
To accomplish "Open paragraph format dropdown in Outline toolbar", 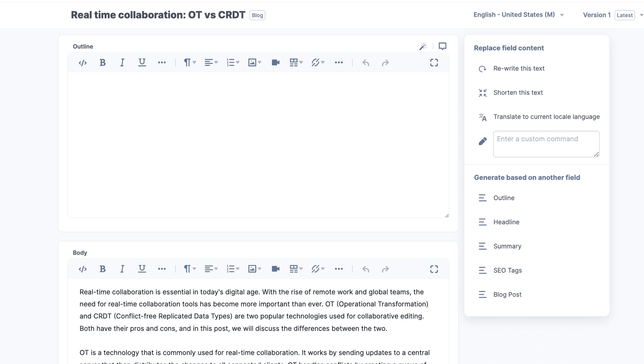I will pos(190,63).
